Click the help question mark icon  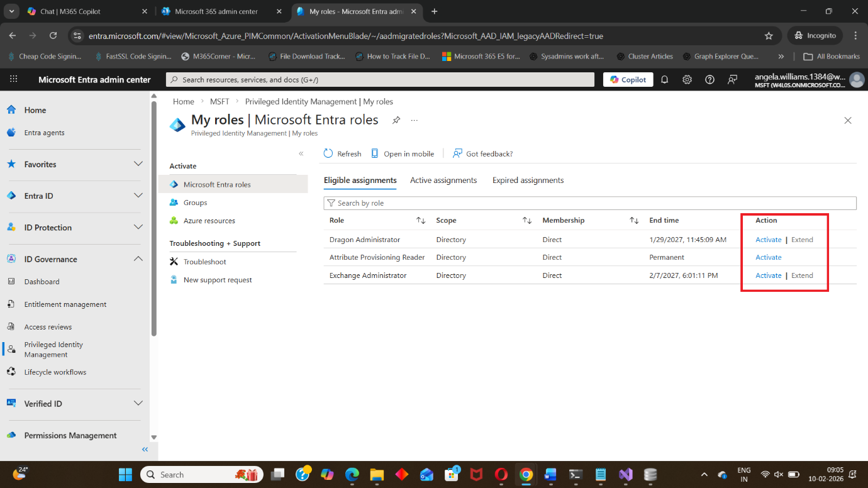(x=709, y=80)
